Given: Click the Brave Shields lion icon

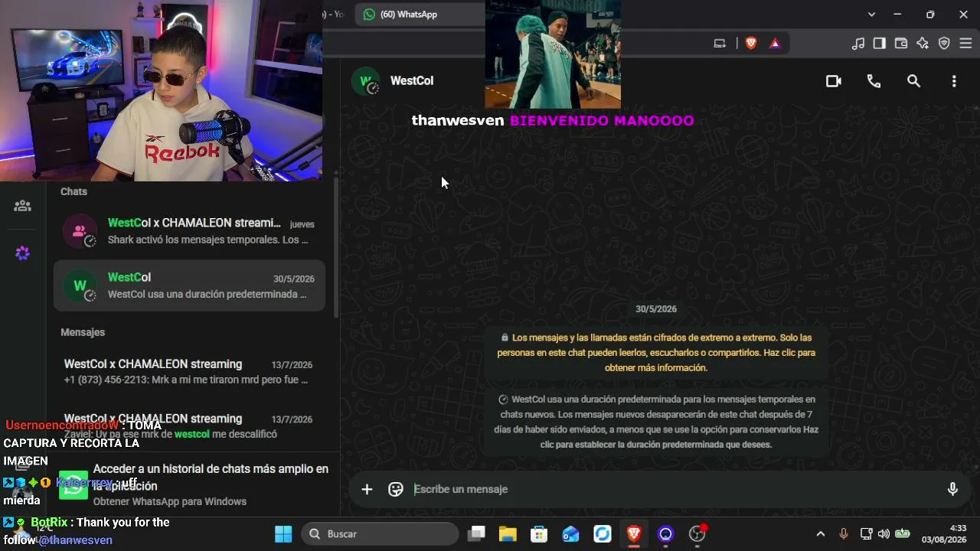Looking at the screenshot, I should (x=751, y=44).
